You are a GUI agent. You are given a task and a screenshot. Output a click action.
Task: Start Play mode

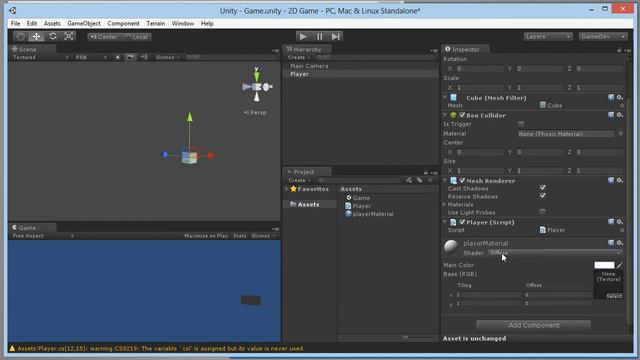coord(303,36)
